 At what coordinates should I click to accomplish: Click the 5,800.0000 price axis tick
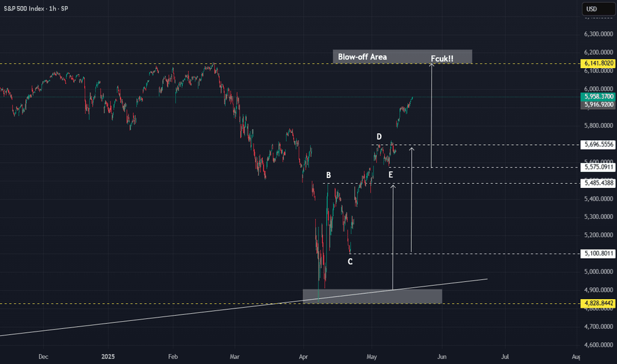(598, 126)
